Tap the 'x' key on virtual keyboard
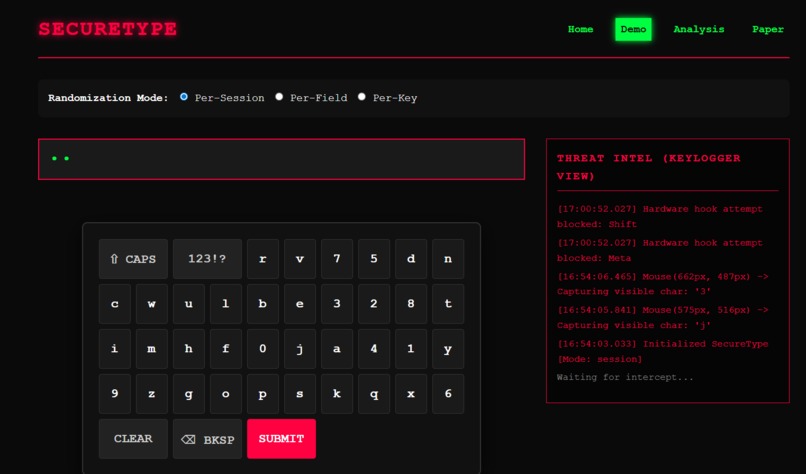The width and height of the screenshot is (806, 474). (x=411, y=394)
